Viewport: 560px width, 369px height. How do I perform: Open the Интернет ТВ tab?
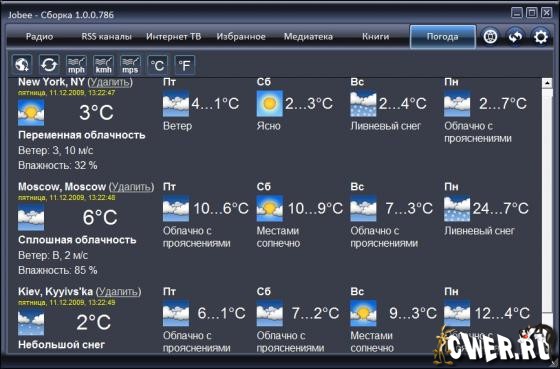[174, 36]
